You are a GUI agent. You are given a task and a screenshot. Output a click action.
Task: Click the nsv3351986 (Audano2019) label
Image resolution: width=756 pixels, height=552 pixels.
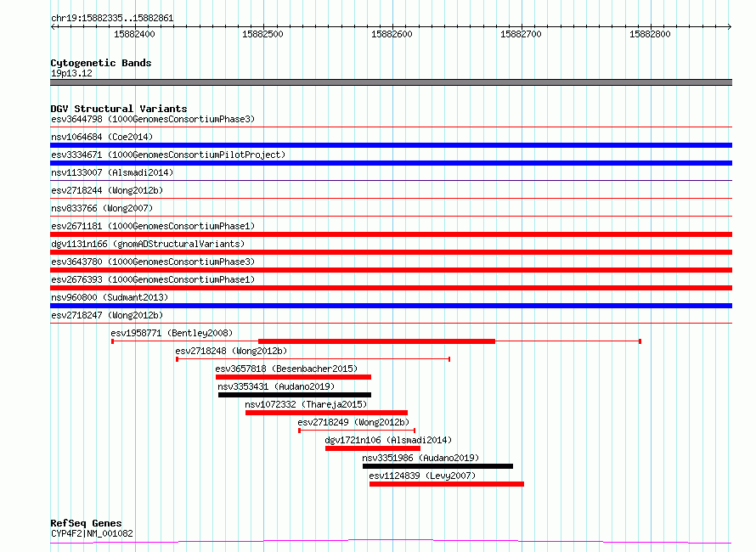pos(420,458)
